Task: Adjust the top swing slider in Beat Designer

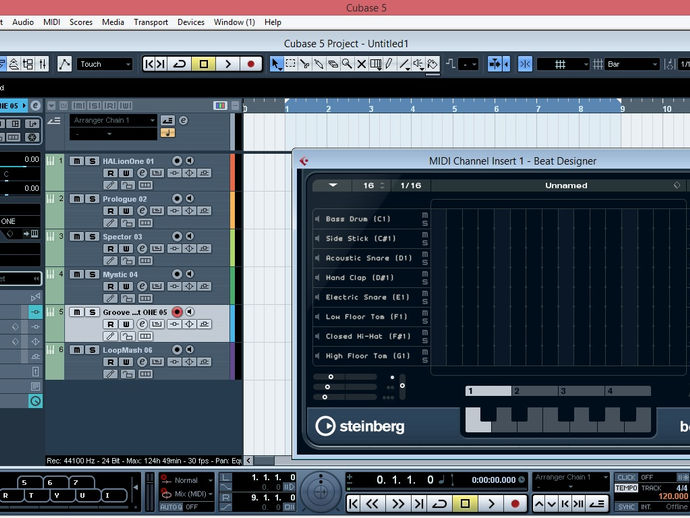Action: pyautogui.click(x=345, y=377)
